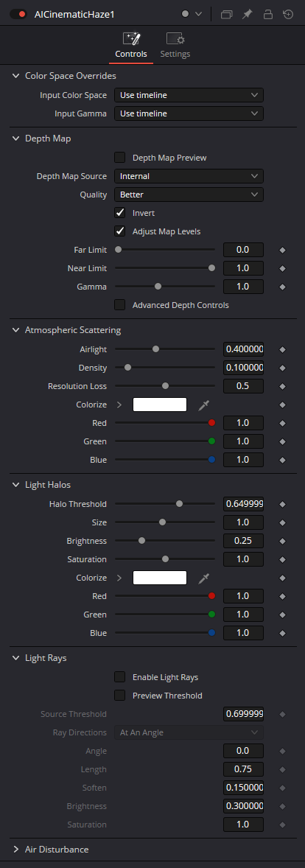
Task: Click the Light Halos Size keyframe diamond
Action: (x=282, y=522)
